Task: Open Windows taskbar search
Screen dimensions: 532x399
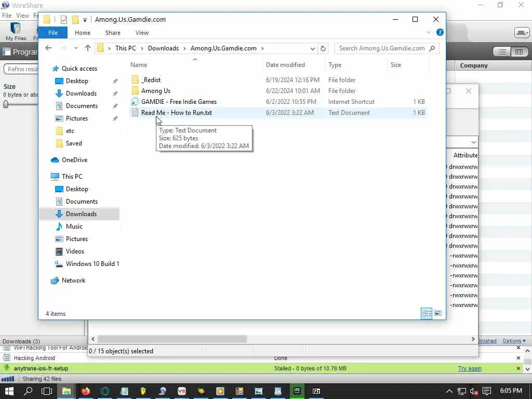Action: tap(28, 391)
